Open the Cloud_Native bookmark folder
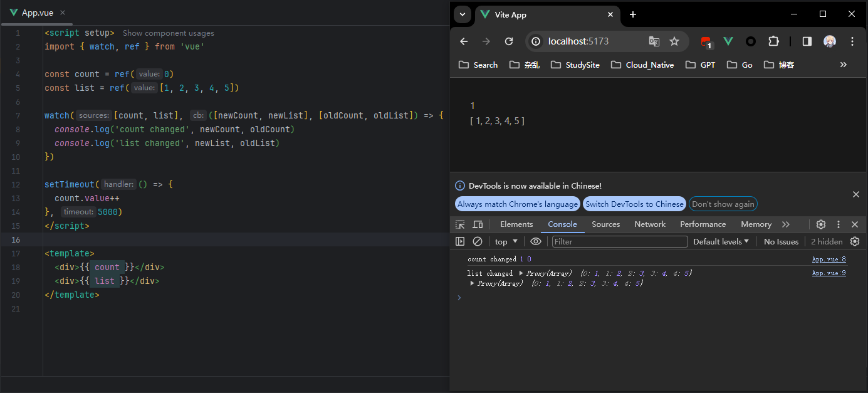 pos(642,65)
